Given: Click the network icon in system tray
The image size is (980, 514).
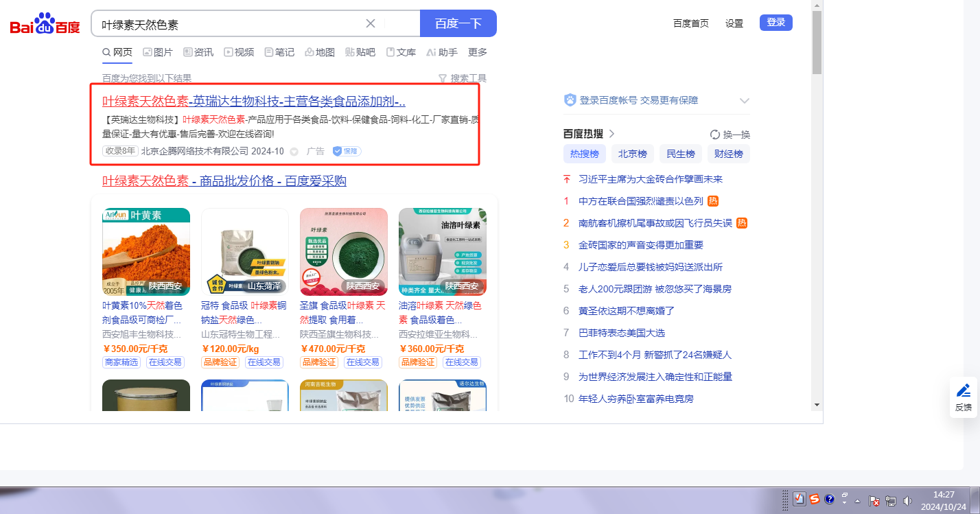Looking at the screenshot, I should coord(891,501).
